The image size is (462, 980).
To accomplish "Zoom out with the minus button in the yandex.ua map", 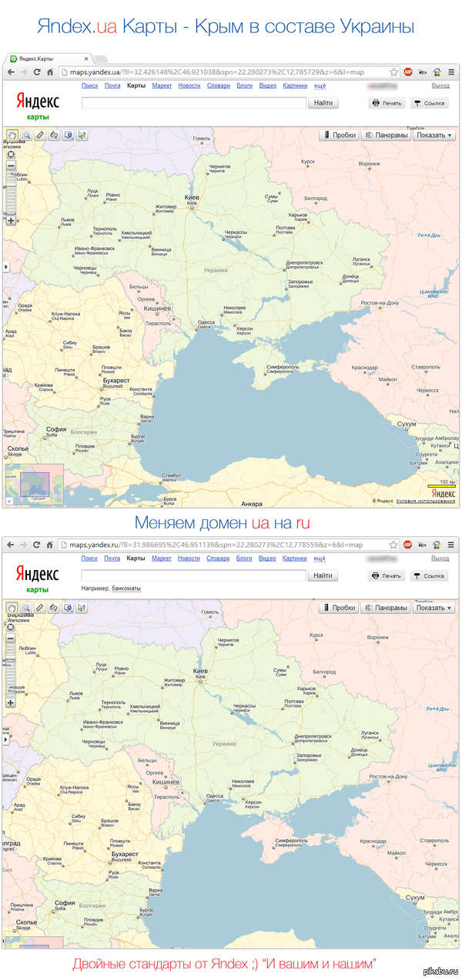I will tap(12, 165).
